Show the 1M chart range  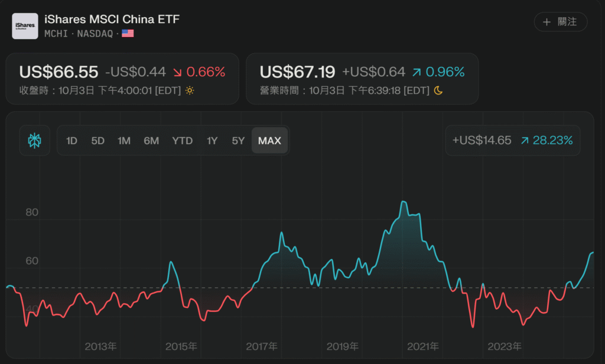tap(123, 141)
